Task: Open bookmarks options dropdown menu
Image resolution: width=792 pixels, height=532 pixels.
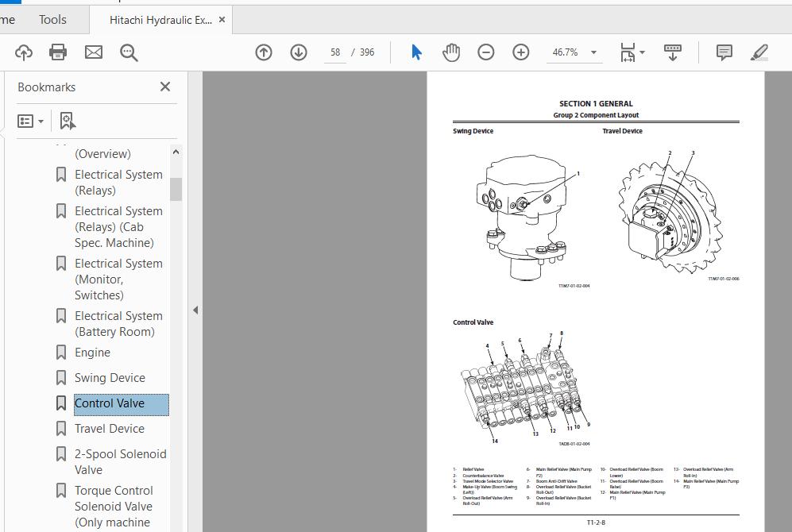Action: pyautogui.click(x=31, y=121)
